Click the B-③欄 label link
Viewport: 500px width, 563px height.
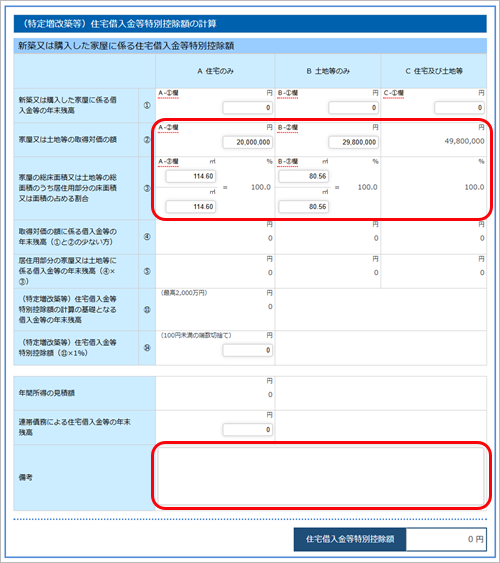[x=288, y=162]
